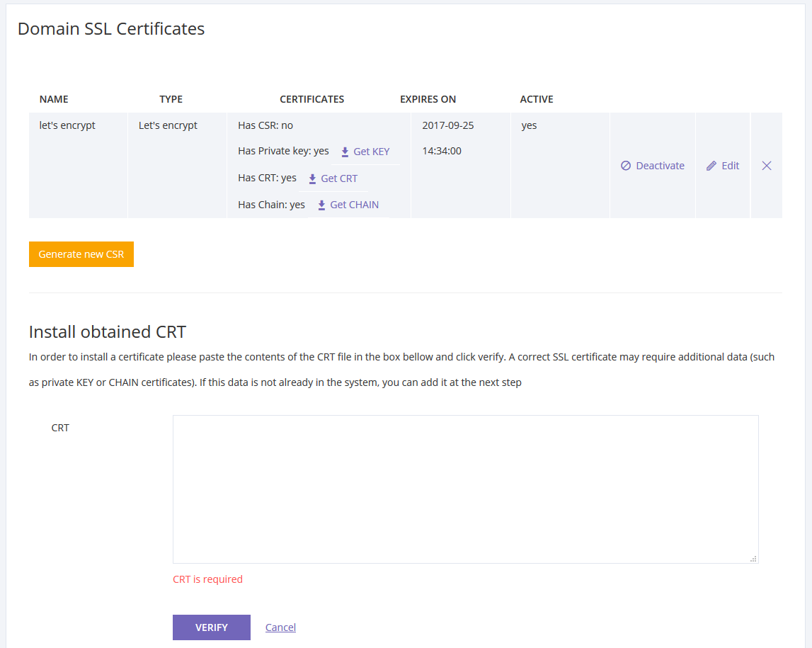Image resolution: width=812 pixels, height=648 pixels.
Task: Download the private key via Get KEY text
Action: coord(372,152)
